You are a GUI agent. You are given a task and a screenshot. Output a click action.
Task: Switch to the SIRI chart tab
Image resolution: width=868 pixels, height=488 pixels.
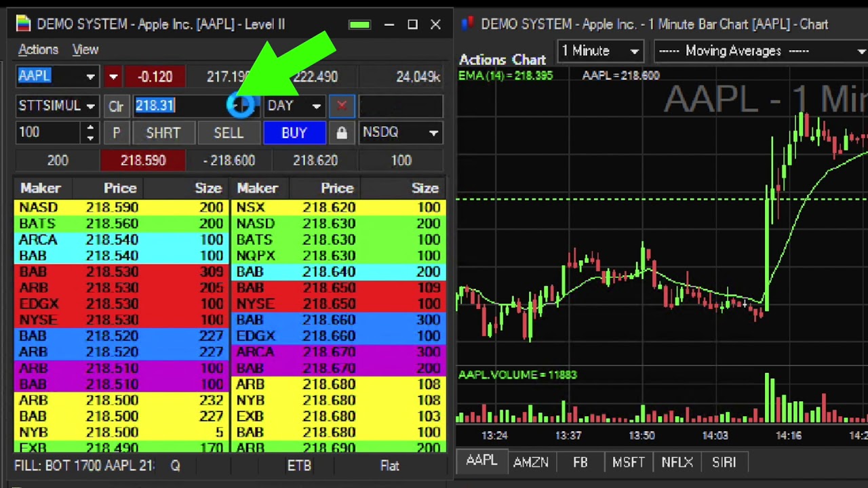(724, 462)
